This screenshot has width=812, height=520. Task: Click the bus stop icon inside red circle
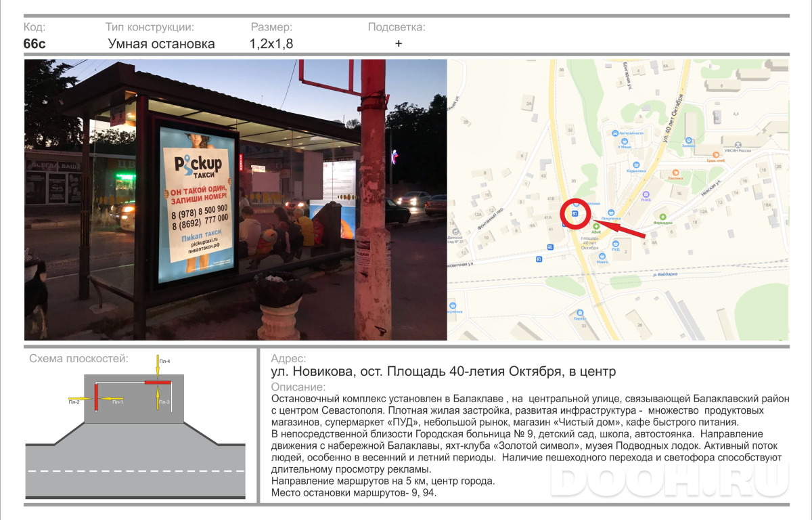pyautogui.click(x=574, y=213)
